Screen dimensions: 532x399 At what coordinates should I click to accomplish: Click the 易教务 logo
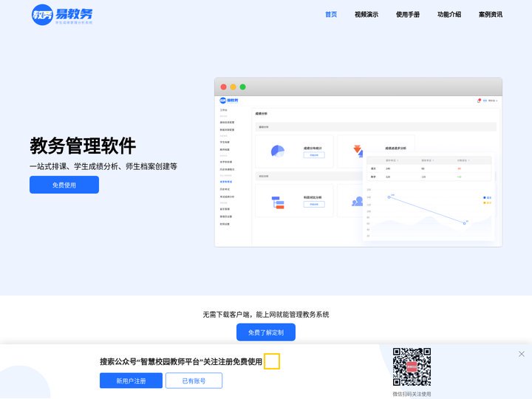tap(62, 15)
